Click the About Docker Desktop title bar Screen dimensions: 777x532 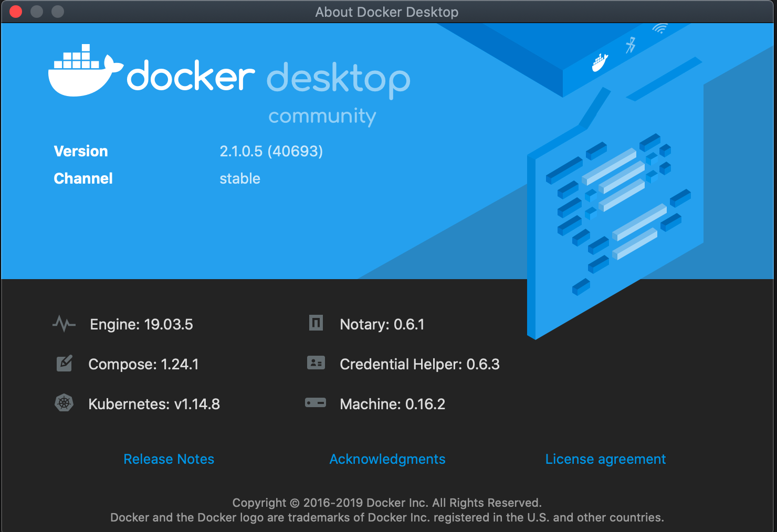[x=387, y=12]
